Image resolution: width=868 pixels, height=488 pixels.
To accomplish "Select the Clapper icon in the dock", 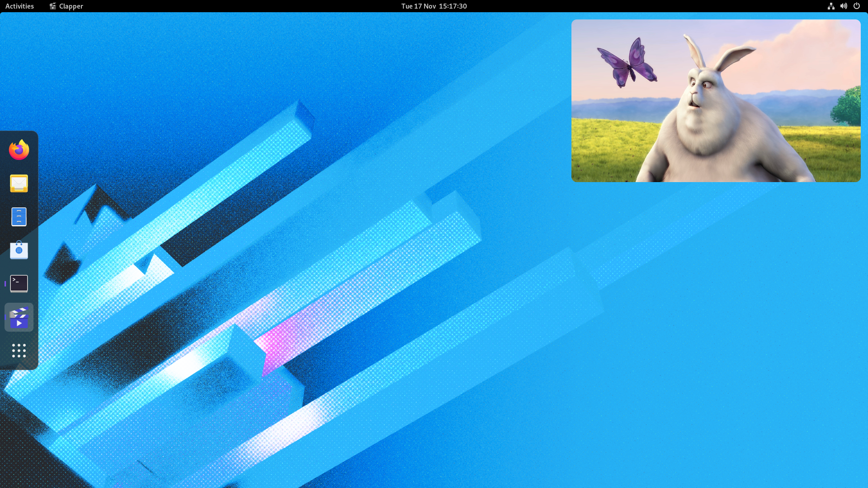I will (19, 317).
